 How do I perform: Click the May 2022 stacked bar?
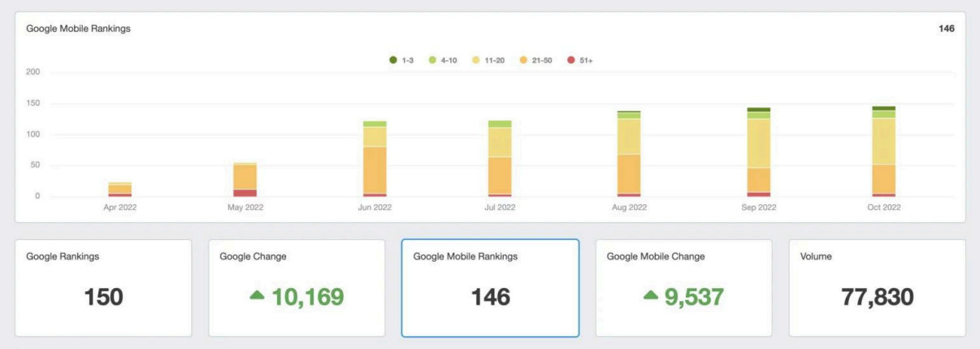click(245, 179)
